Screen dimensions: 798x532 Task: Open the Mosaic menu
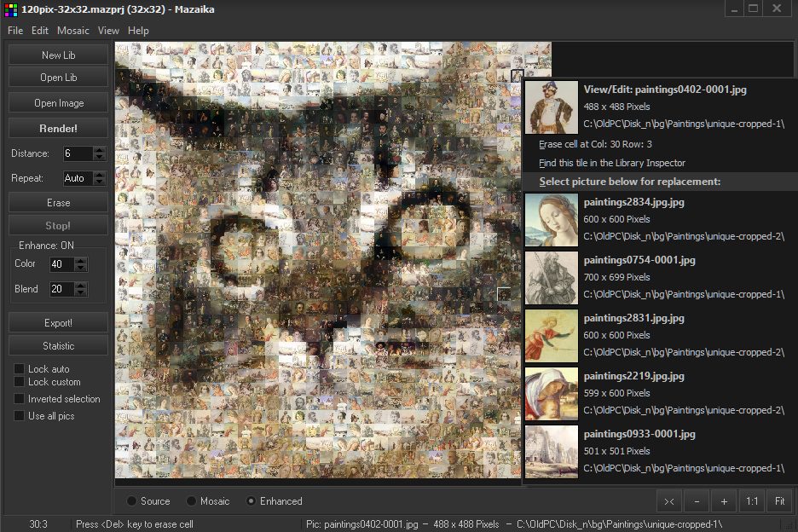click(x=72, y=30)
